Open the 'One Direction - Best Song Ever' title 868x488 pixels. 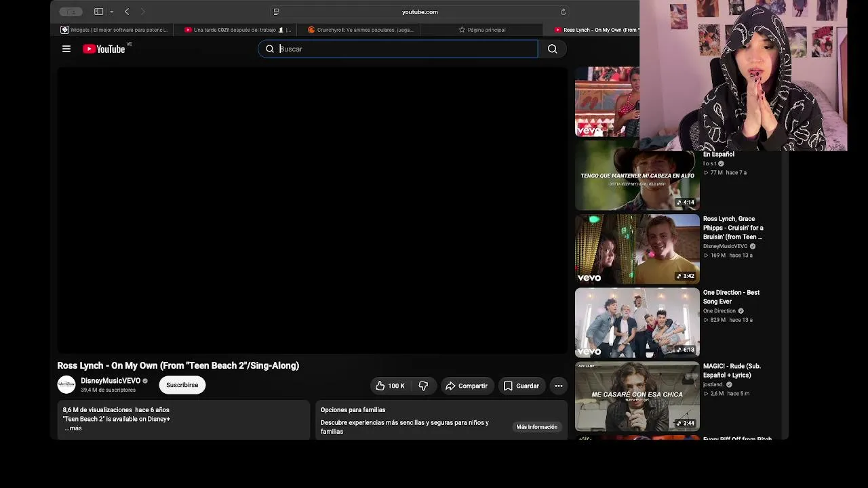731,297
